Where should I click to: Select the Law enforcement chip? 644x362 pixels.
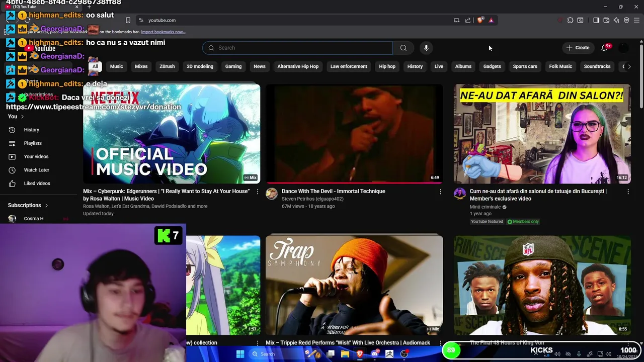(x=349, y=66)
